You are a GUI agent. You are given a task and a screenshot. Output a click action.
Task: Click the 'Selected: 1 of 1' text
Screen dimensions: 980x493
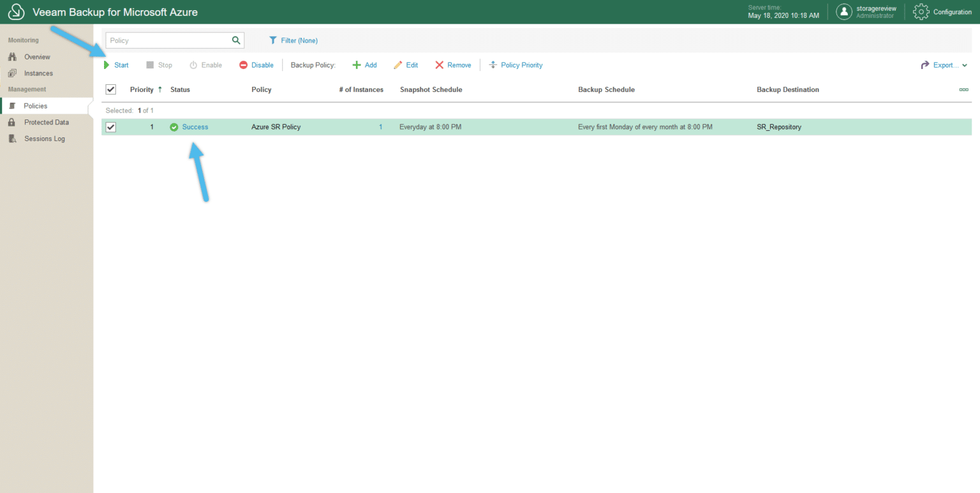[130, 110]
